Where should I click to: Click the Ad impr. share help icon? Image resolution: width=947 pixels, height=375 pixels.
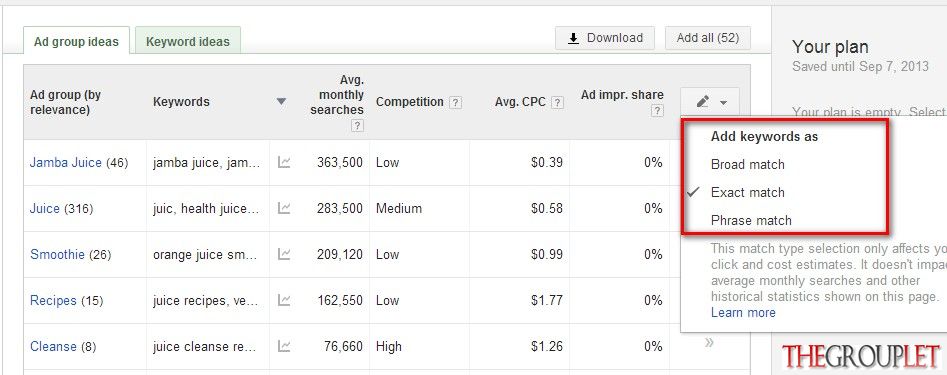[x=657, y=111]
